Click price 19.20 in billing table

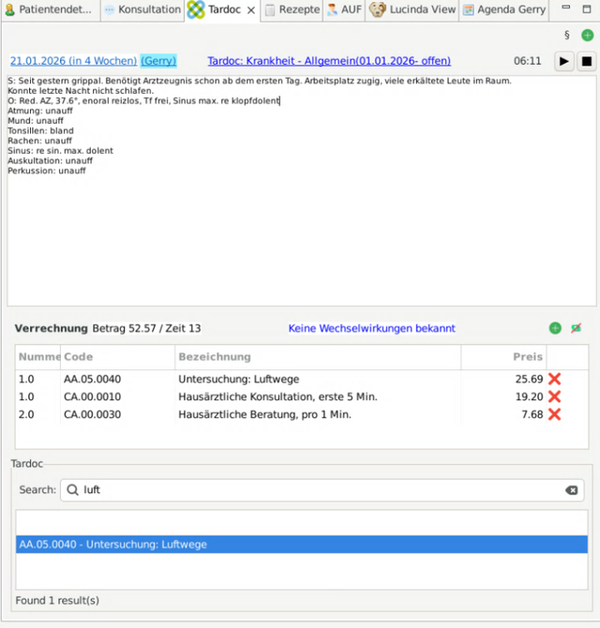pyautogui.click(x=529, y=397)
